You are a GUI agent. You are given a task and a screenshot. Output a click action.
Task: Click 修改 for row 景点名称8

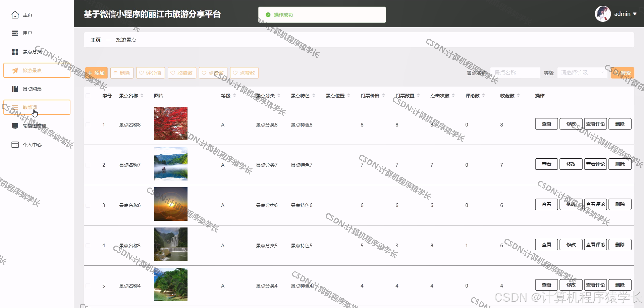tap(571, 124)
